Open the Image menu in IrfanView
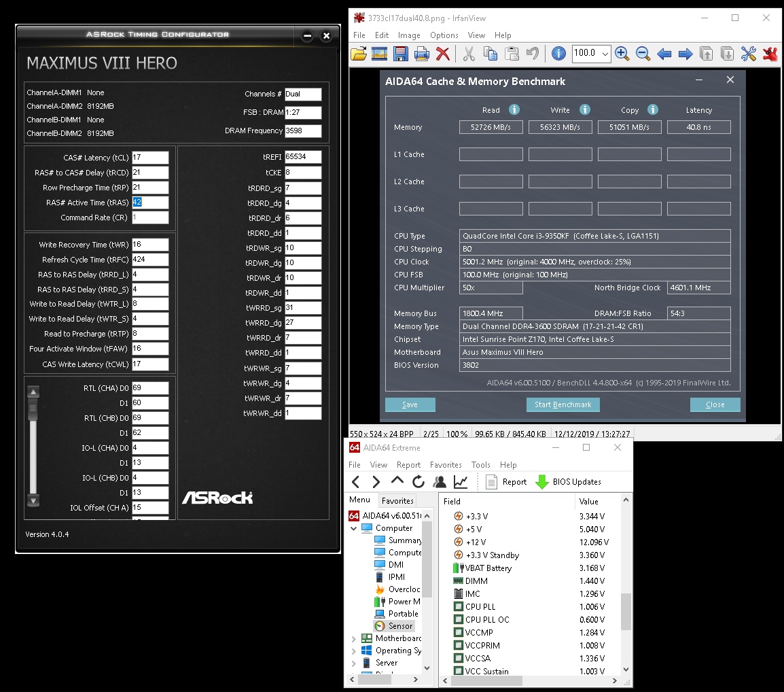Screen dimensions: 784x692 point(409,35)
